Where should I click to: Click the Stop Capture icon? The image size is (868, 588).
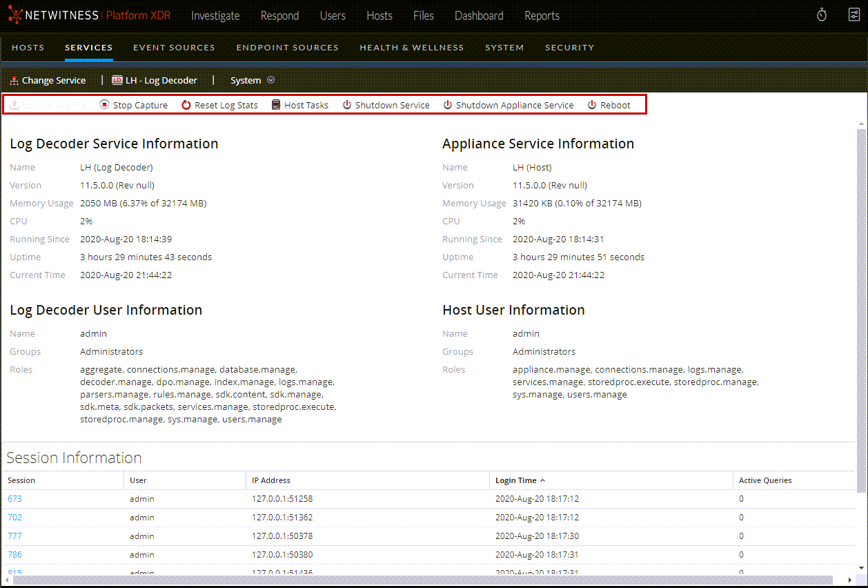(105, 104)
